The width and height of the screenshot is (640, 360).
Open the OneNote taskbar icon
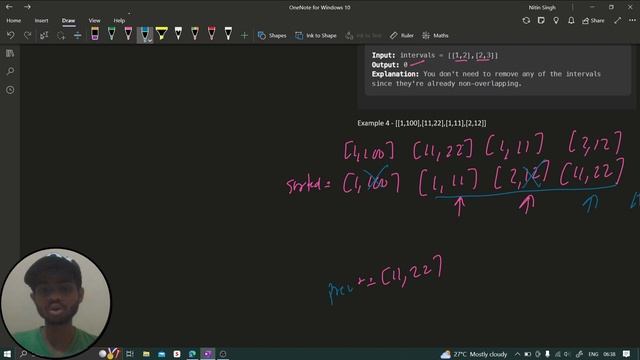click(x=207, y=354)
